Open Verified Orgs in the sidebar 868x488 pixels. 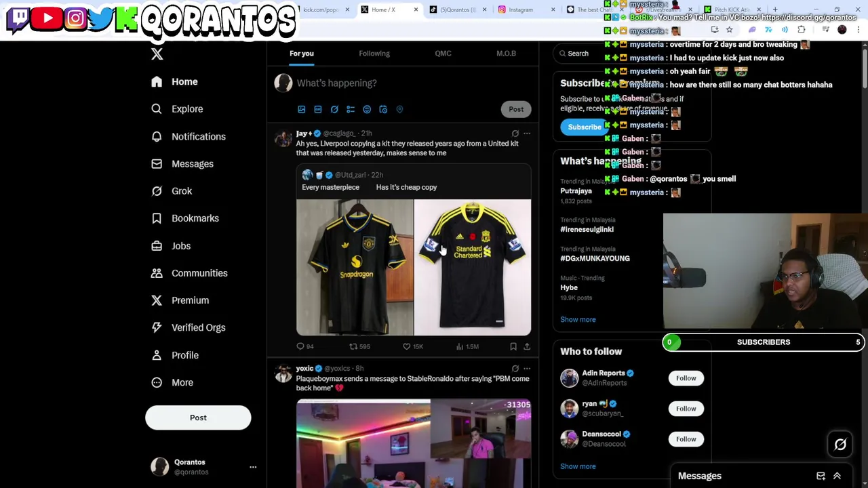pyautogui.click(x=189, y=327)
